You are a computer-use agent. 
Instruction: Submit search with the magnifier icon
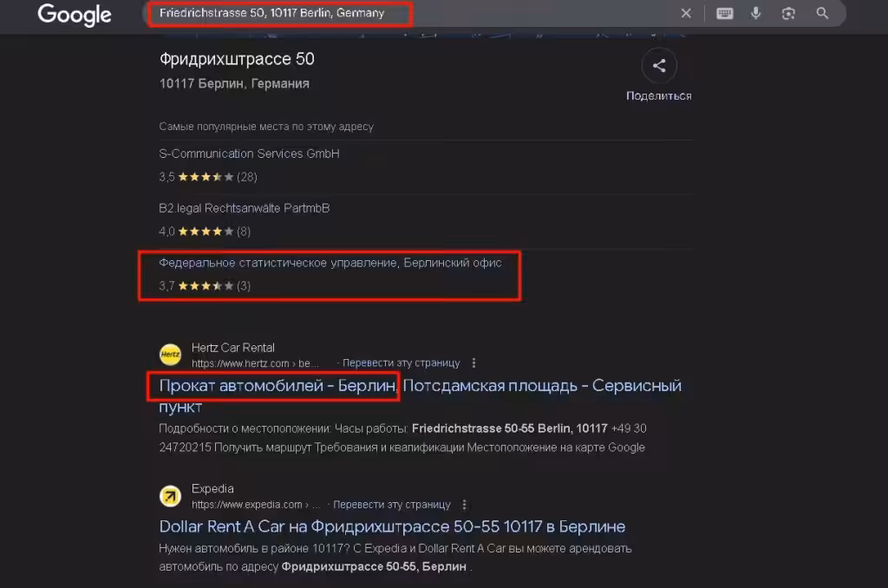822,13
